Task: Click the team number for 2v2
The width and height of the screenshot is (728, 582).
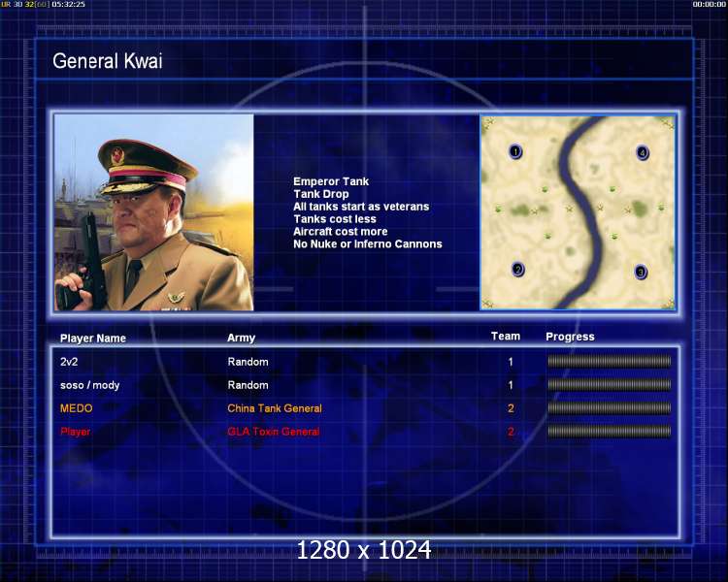Action: click(x=511, y=362)
